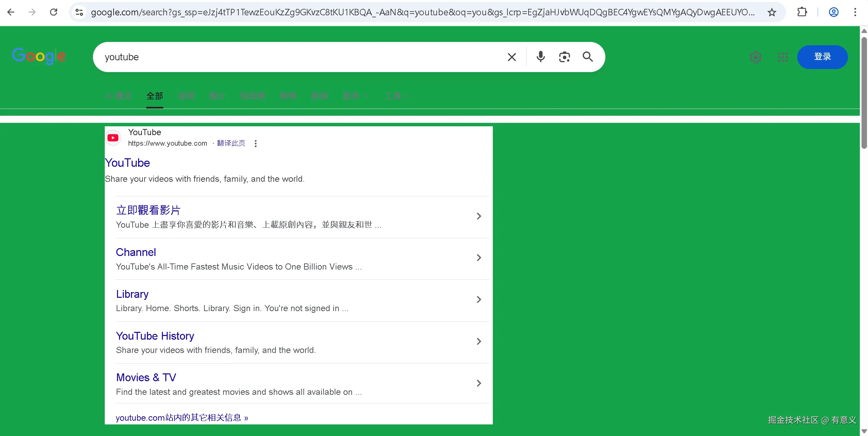868x436 pixels.
Task: Expand the Library sitelink chevron
Action: 479,300
